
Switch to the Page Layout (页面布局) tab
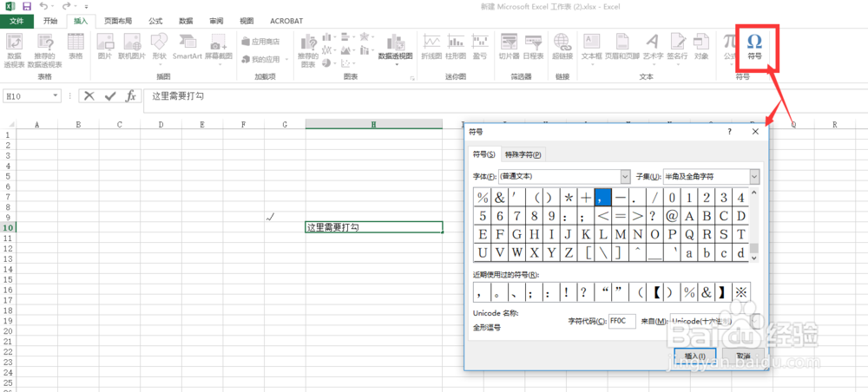click(x=118, y=21)
